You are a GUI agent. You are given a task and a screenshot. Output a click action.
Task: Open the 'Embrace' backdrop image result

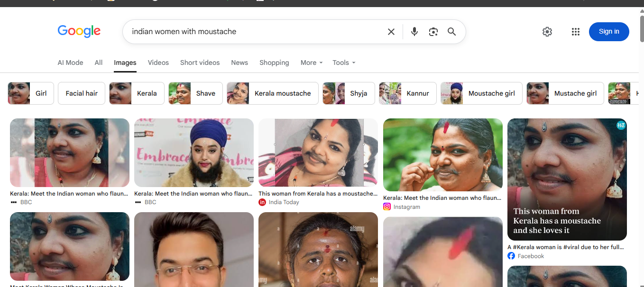(x=194, y=152)
